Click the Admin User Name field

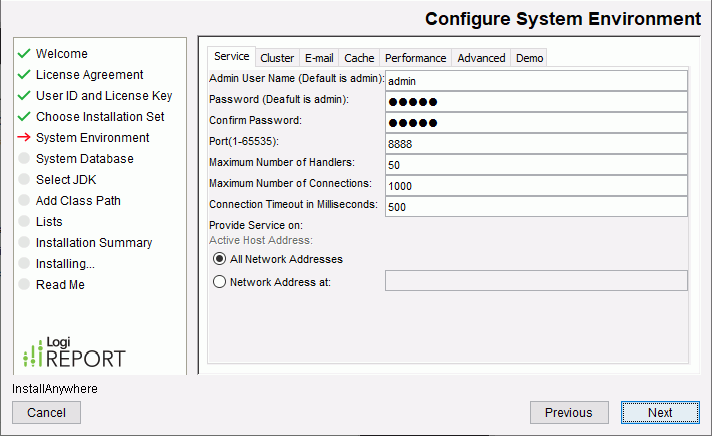click(x=536, y=81)
